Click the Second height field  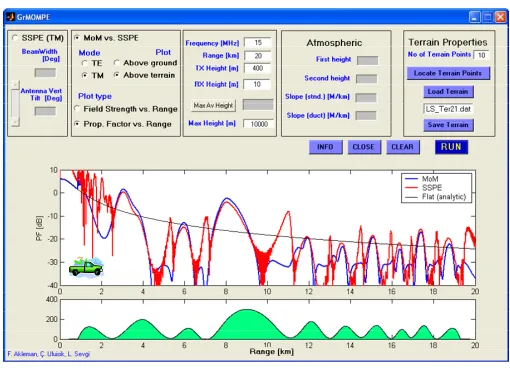click(x=366, y=79)
